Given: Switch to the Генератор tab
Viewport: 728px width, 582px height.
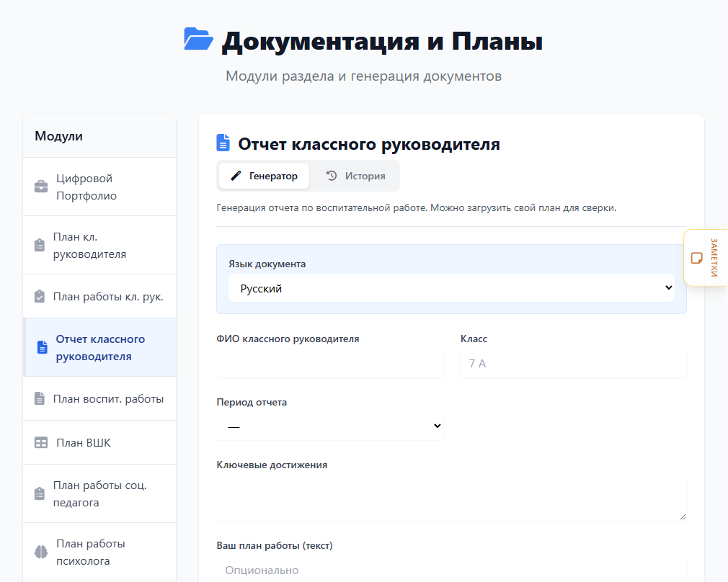Looking at the screenshot, I should [x=265, y=176].
